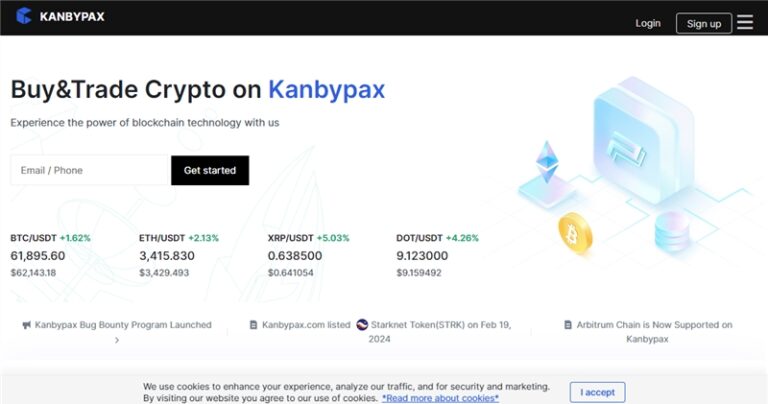Open the hamburger menu
The image size is (768, 404).
pos(745,22)
